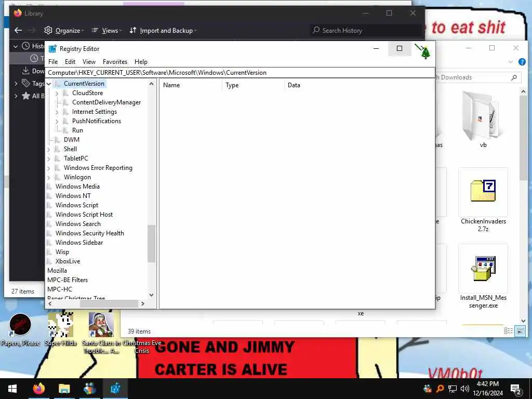Click the tree pane right scroll arrow

pyautogui.click(x=143, y=303)
